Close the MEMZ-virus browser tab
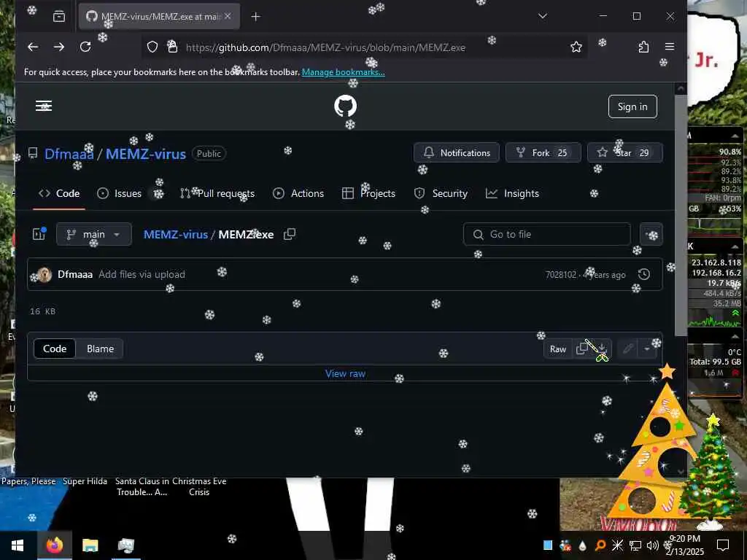Viewport: 747px width, 560px height. pos(228,16)
